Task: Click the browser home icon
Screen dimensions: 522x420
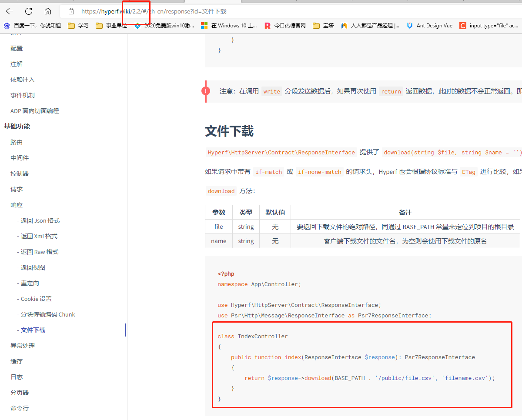Action: coord(48,11)
